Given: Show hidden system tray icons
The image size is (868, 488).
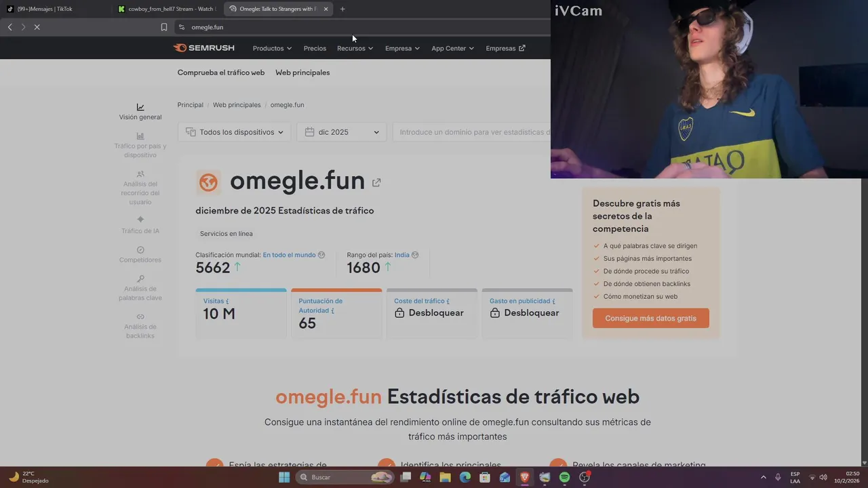Looking at the screenshot, I should coord(764,477).
